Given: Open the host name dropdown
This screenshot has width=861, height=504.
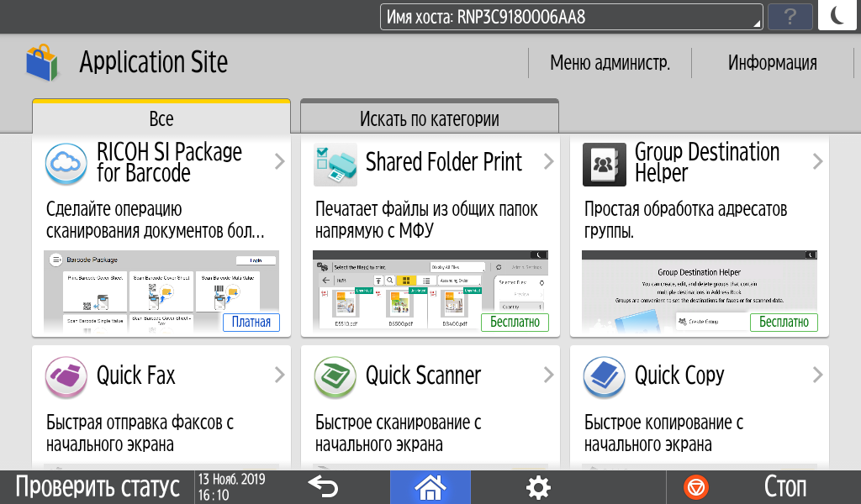Looking at the screenshot, I should pos(571,17).
